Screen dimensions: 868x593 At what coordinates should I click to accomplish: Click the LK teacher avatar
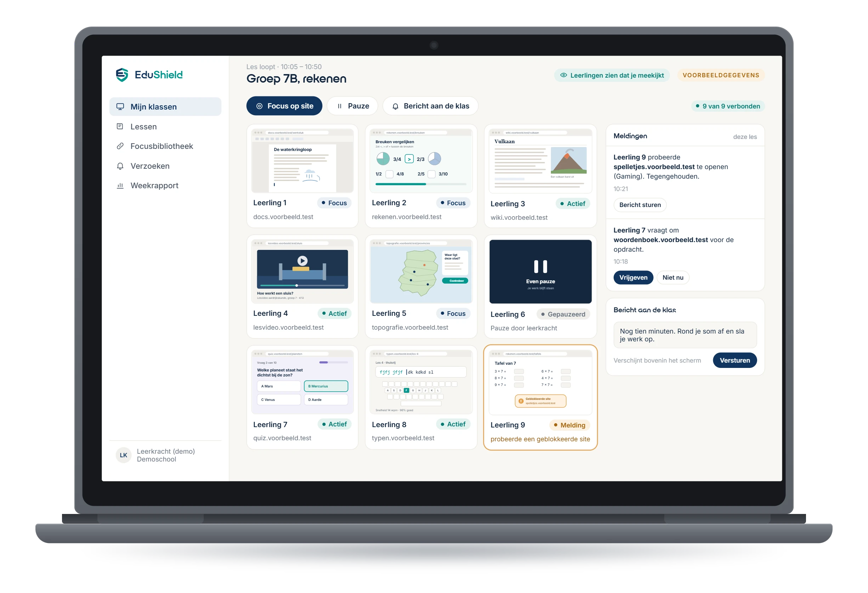[123, 455]
